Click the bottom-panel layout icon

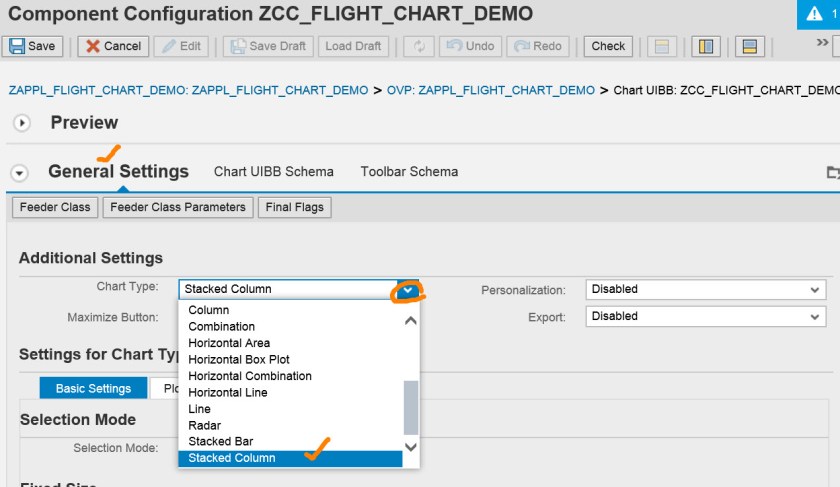(747, 47)
